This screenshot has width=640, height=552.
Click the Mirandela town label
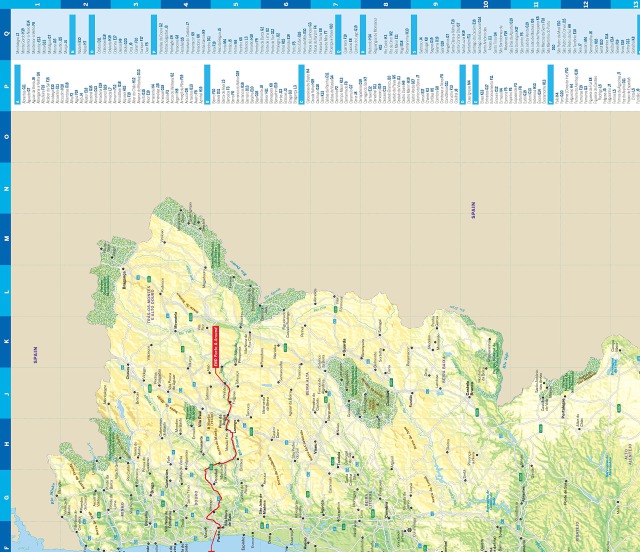[176, 321]
